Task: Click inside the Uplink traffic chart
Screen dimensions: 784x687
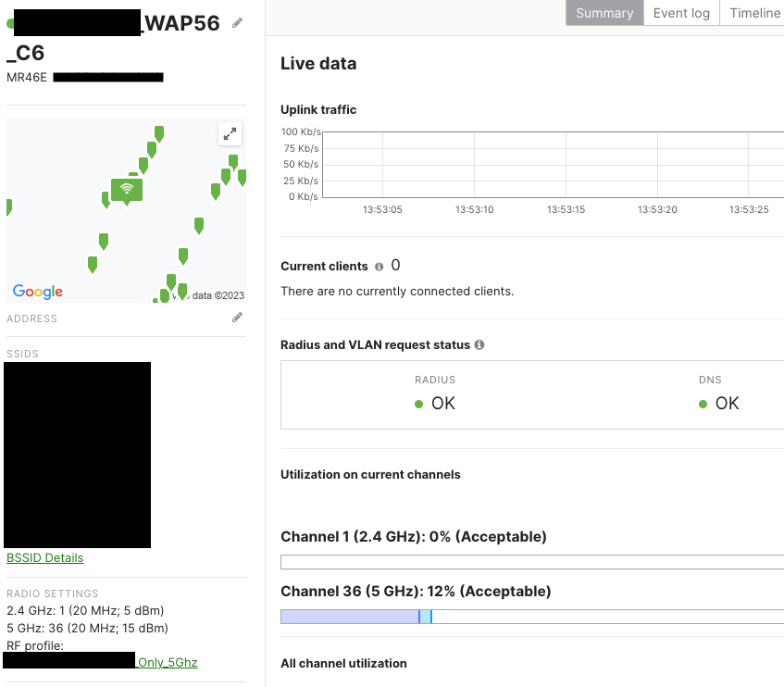Action: (555, 165)
